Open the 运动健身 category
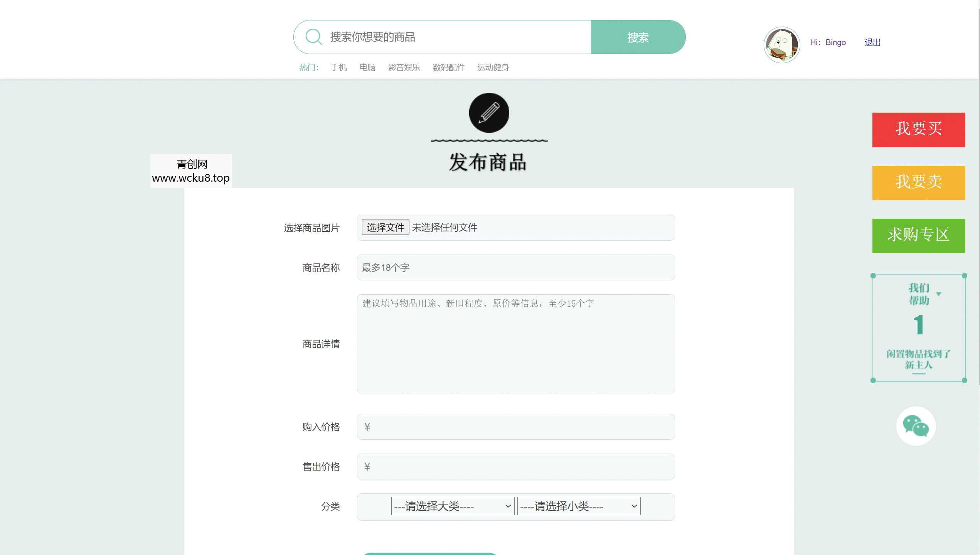980x555 pixels. click(x=493, y=67)
